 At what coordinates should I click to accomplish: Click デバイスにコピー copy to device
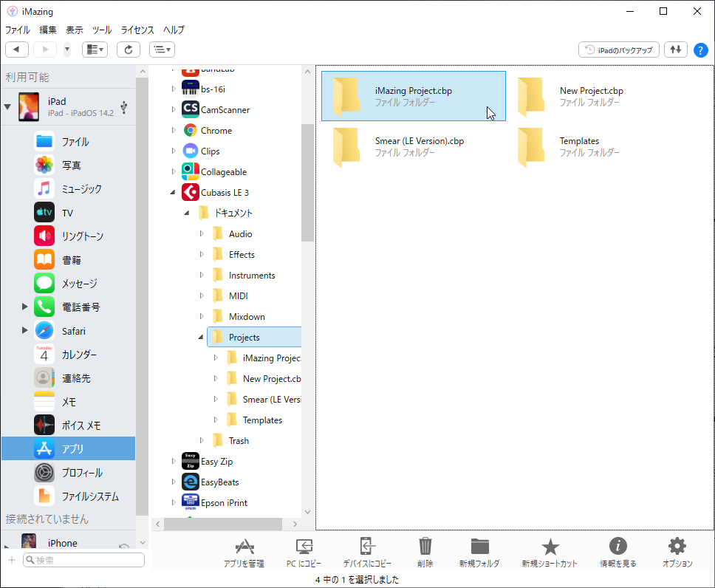click(367, 553)
